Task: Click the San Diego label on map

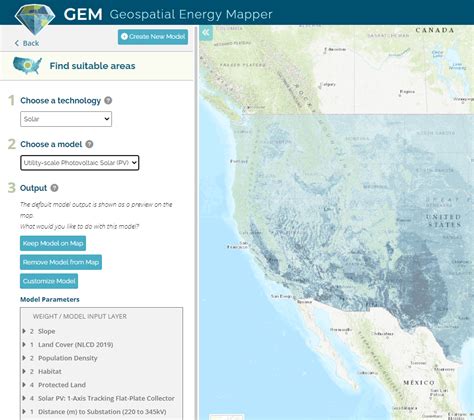Action: pos(281,296)
